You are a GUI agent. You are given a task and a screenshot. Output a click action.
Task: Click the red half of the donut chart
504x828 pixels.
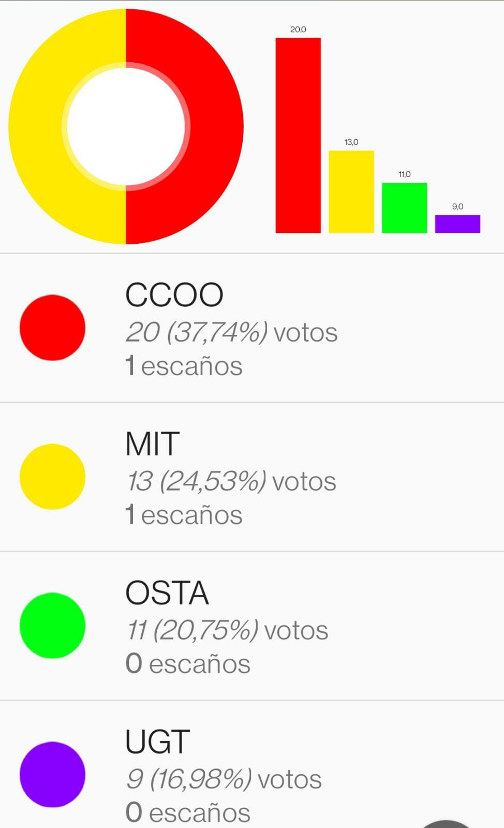(x=212, y=126)
